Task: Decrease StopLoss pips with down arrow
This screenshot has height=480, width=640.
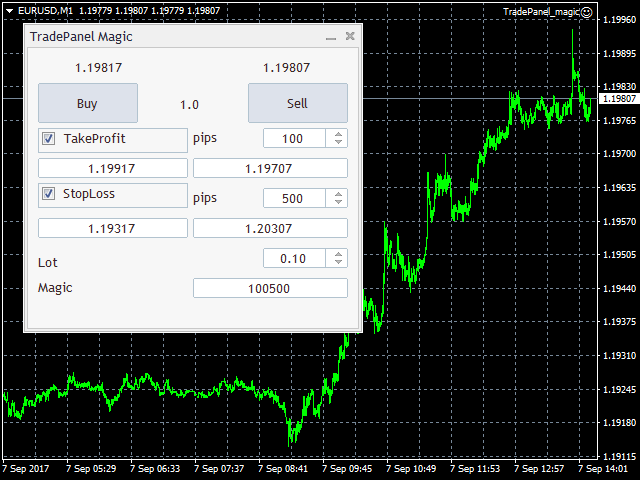Action: [x=339, y=203]
